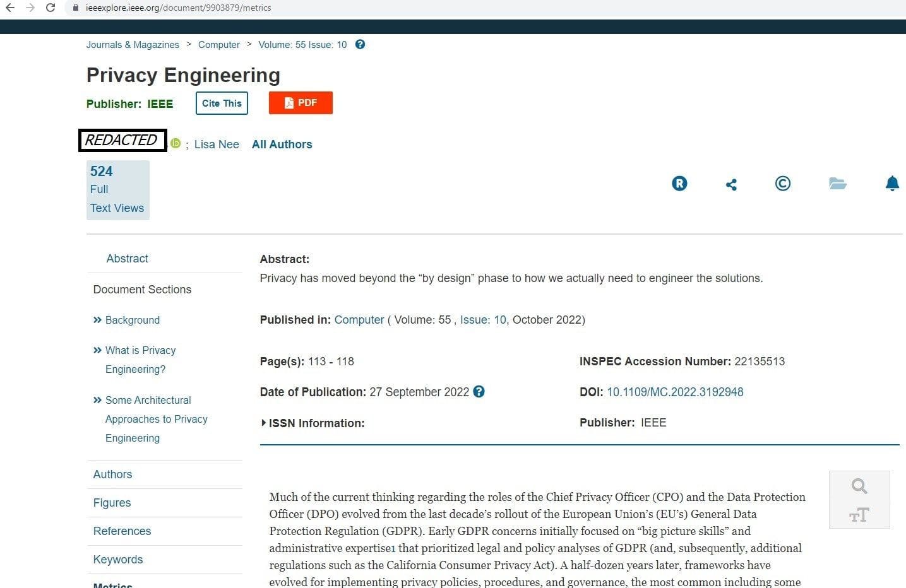
Task: Click the magnifier search-in-document icon
Action: 859,486
